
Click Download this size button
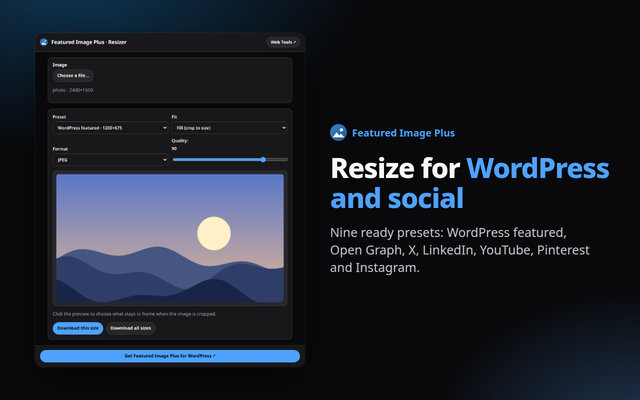pyautogui.click(x=78, y=328)
